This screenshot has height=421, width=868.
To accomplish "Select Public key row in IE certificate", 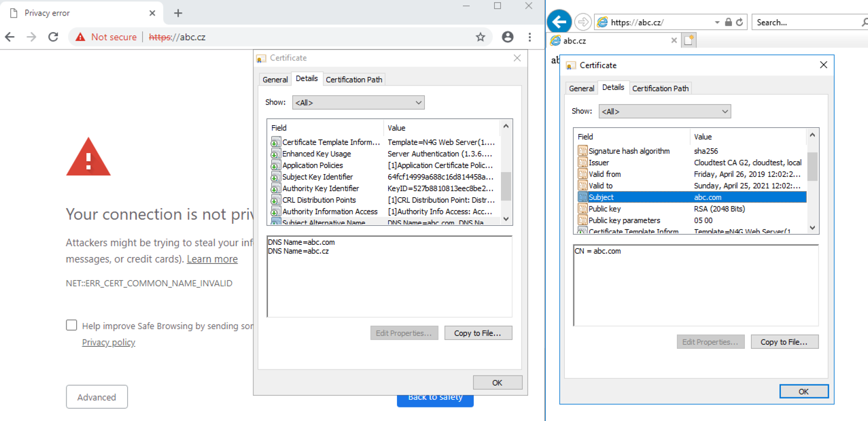I will pos(691,209).
